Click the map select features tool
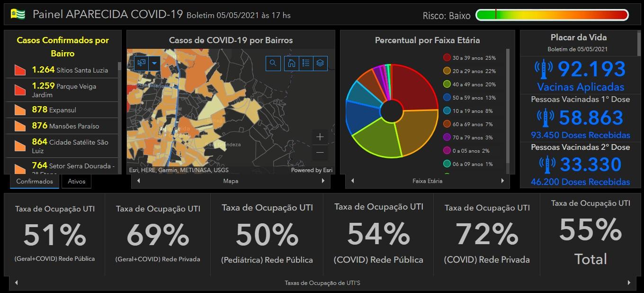Screen dimensions: 644x293 pyautogui.click(x=141, y=63)
